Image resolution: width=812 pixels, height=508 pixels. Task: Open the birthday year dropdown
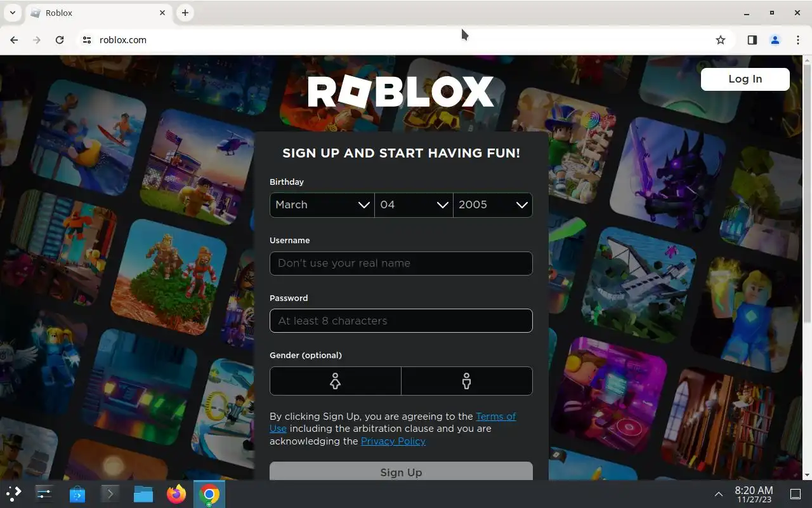[x=493, y=205]
